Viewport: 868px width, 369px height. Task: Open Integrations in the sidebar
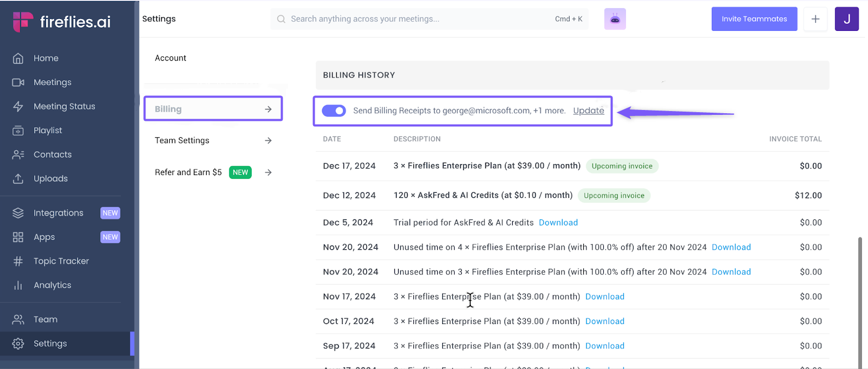[59, 213]
